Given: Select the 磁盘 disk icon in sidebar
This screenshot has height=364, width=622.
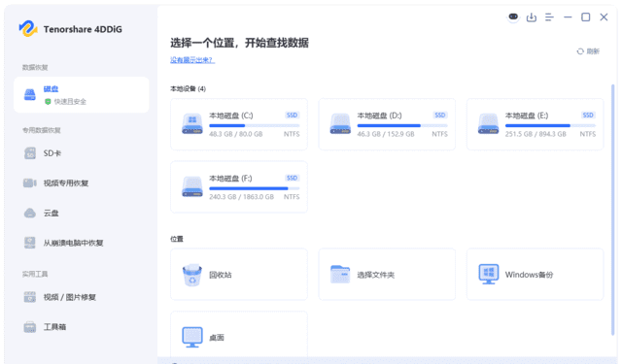Looking at the screenshot, I should (x=30, y=95).
